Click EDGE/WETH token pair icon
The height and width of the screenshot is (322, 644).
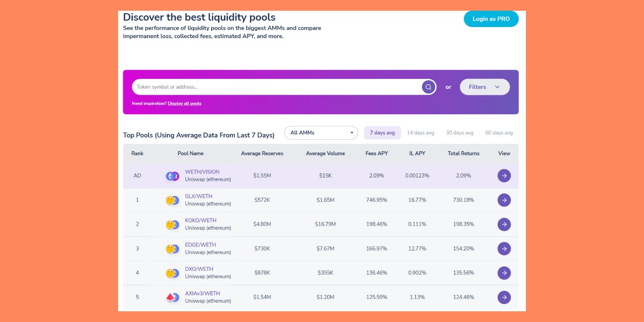coord(173,249)
